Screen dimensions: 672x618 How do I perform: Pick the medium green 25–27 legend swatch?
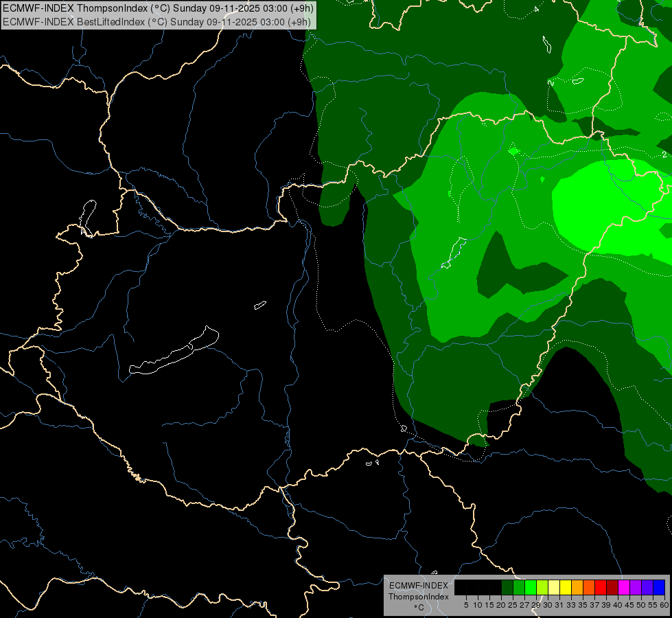[x=519, y=587]
